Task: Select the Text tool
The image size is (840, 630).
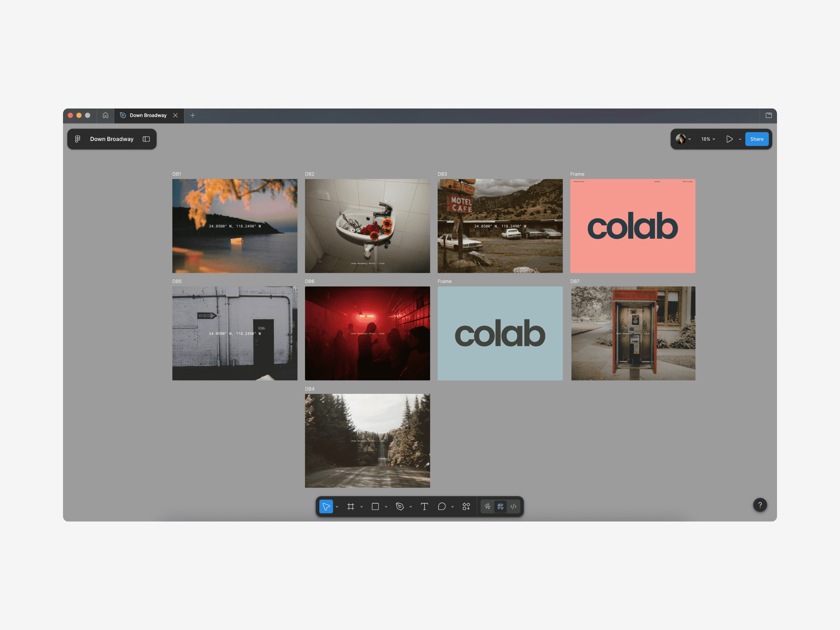Action: pos(424,506)
